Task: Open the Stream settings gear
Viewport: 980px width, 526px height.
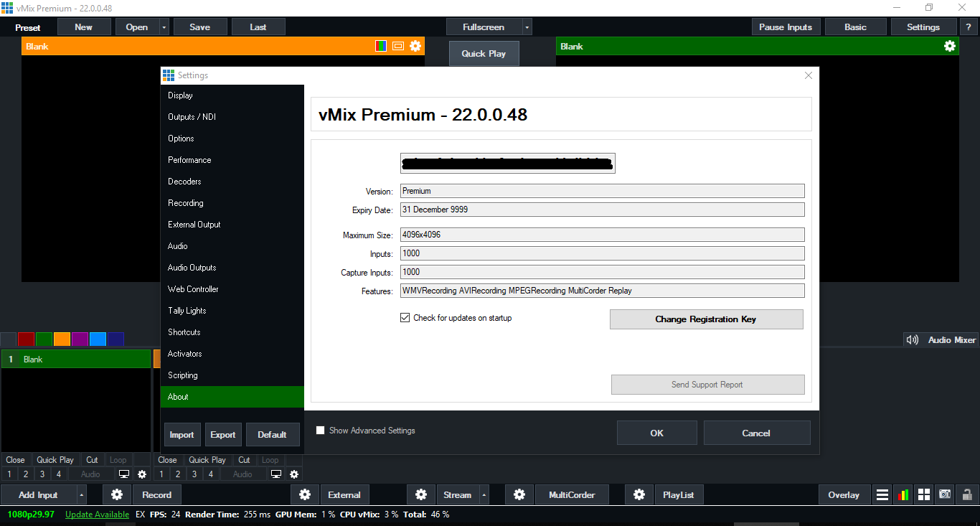Action: tap(421, 494)
